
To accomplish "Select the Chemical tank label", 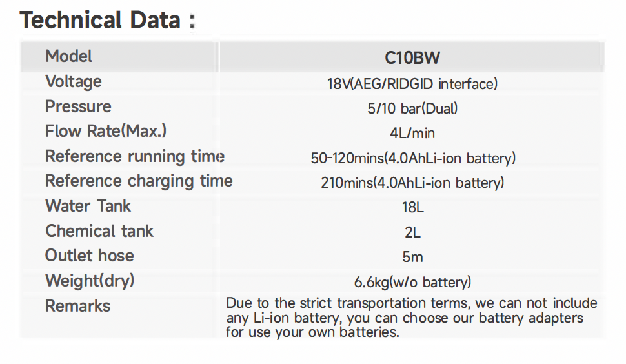I will (99, 231).
